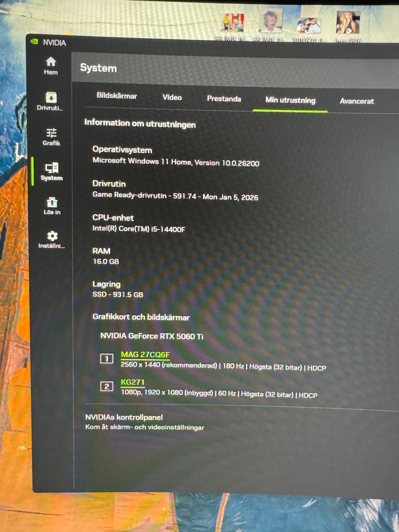Click the Game Ready-drivrutin 591.74 text
Image resolution: width=399 pixels, height=532 pixels.
click(175, 196)
